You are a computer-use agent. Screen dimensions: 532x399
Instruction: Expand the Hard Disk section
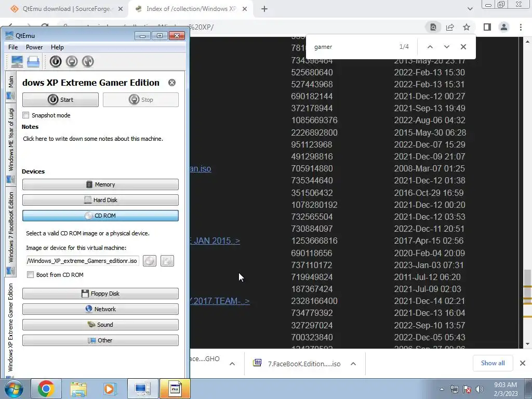pos(100,200)
